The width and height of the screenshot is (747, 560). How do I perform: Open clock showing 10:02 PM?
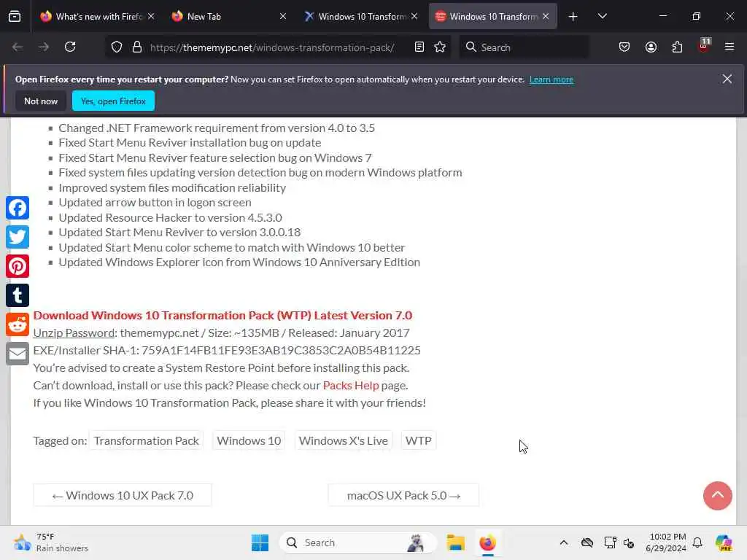[666, 542]
